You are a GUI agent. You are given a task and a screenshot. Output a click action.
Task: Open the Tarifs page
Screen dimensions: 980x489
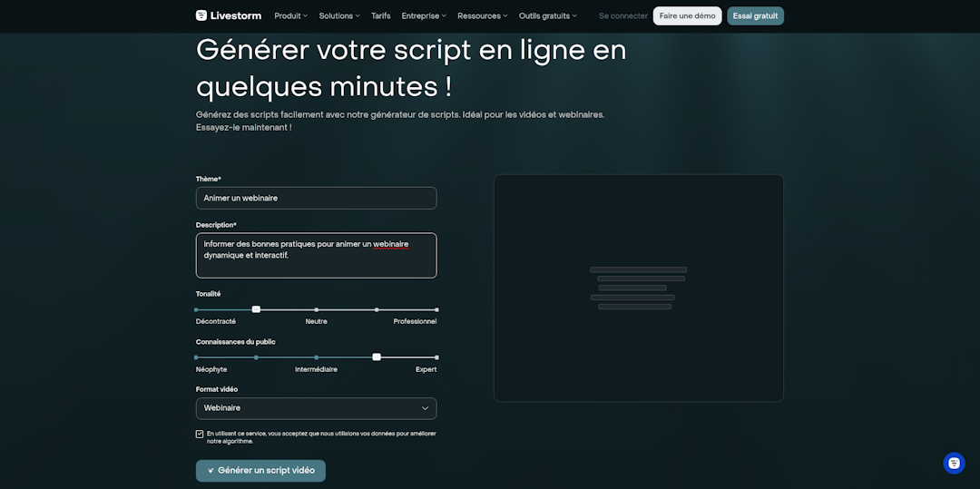pyautogui.click(x=380, y=16)
